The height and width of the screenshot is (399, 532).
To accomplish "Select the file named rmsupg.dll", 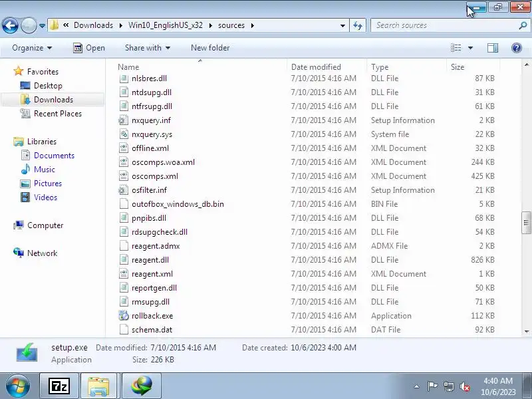I will coord(150,302).
